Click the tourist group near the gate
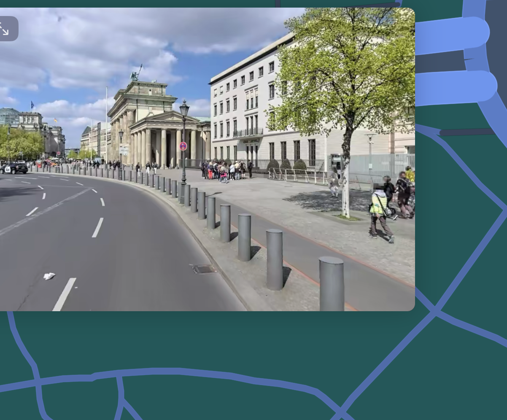507x420 pixels. [225, 170]
